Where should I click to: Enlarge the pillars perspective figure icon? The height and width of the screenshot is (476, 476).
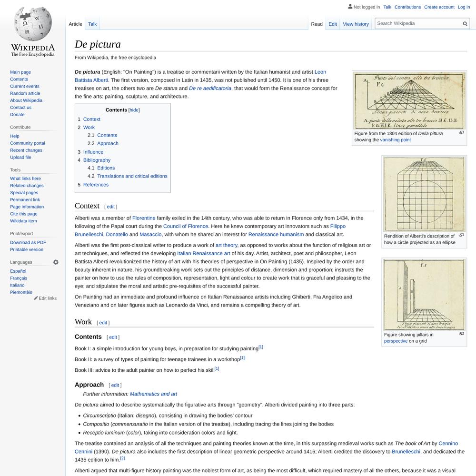(461, 334)
